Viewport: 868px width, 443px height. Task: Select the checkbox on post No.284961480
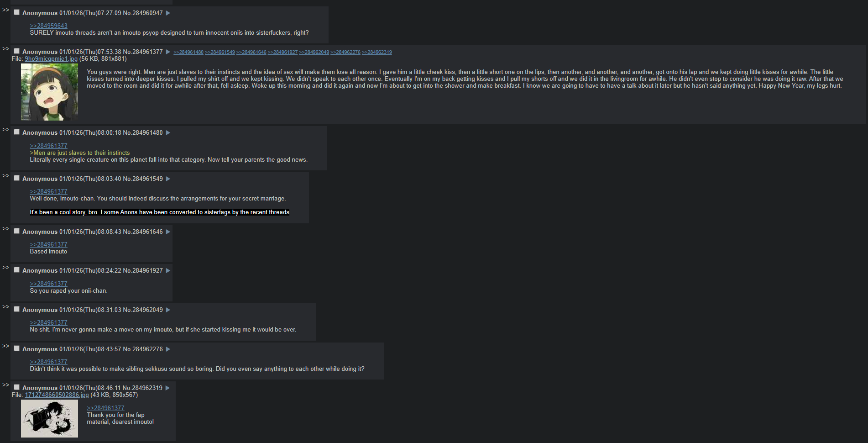tap(17, 132)
